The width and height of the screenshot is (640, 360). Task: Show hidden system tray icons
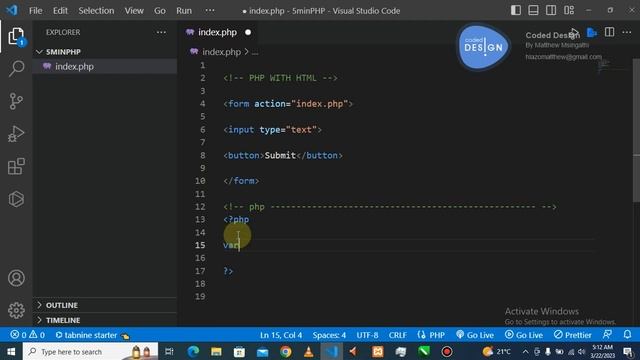(x=525, y=351)
